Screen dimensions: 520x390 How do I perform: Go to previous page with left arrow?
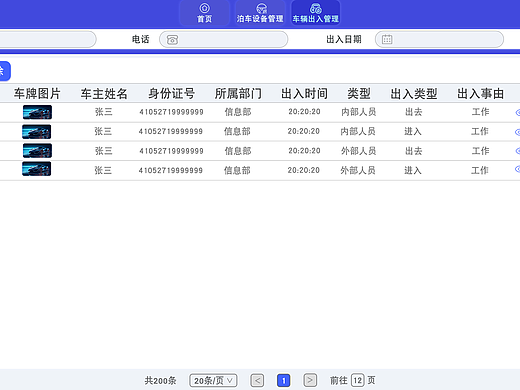(x=257, y=380)
